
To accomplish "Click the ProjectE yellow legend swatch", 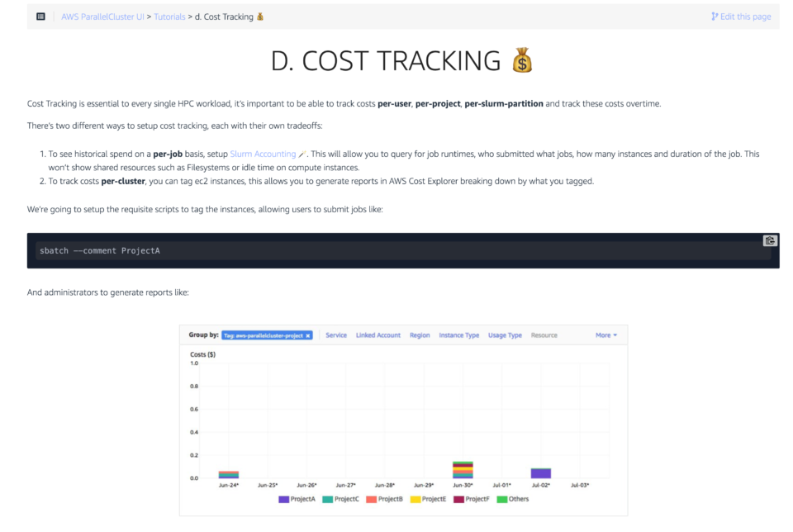I will 415,499.
